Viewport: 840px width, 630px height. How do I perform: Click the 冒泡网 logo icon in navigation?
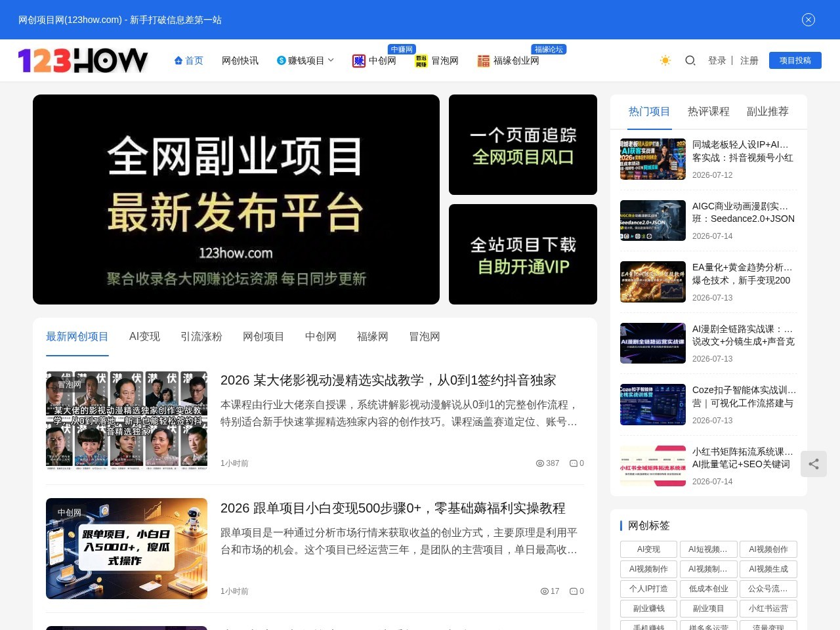click(x=421, y=61)
